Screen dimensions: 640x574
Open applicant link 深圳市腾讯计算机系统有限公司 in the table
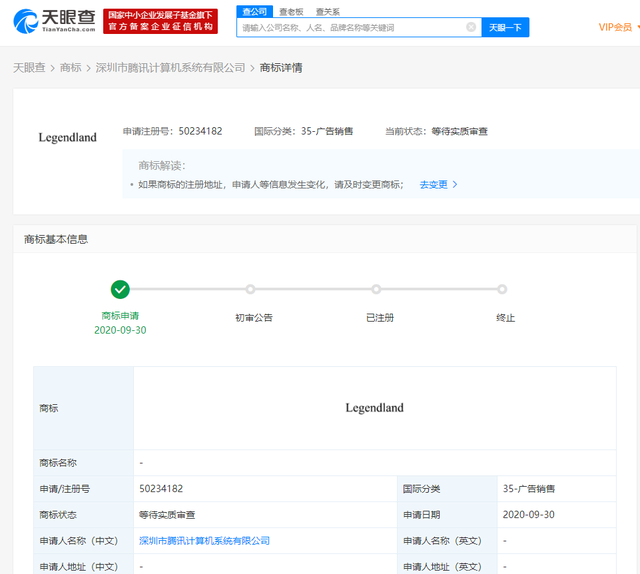[204, 541]
